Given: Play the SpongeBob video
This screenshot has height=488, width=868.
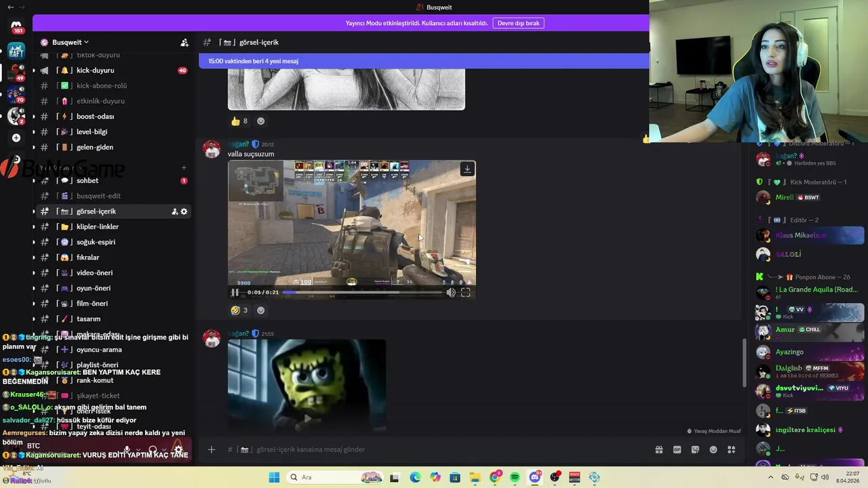Looking at the screenshot, I should [x=307, y=418].
